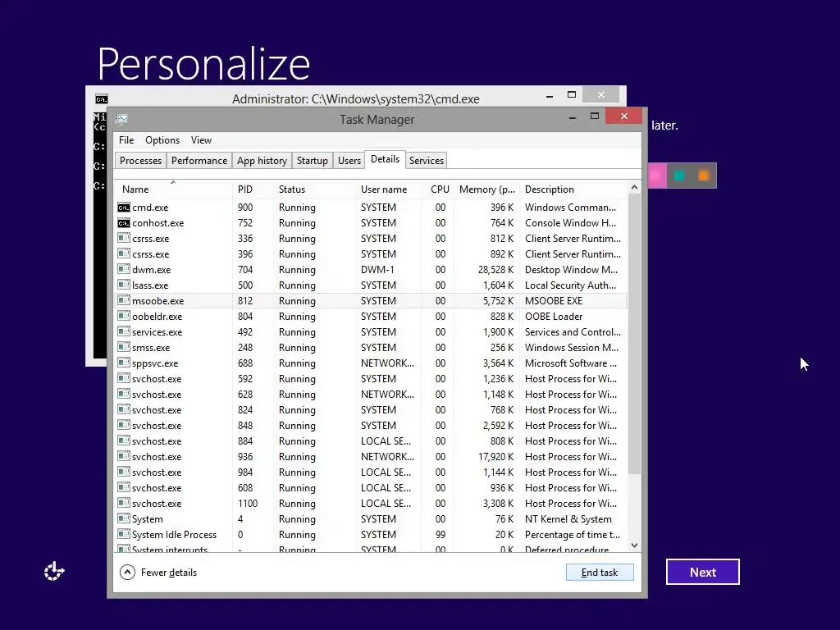This screenshot has width=840, height=630.
Task: Select memory value 28,528 K
Action: coord(495,269)
